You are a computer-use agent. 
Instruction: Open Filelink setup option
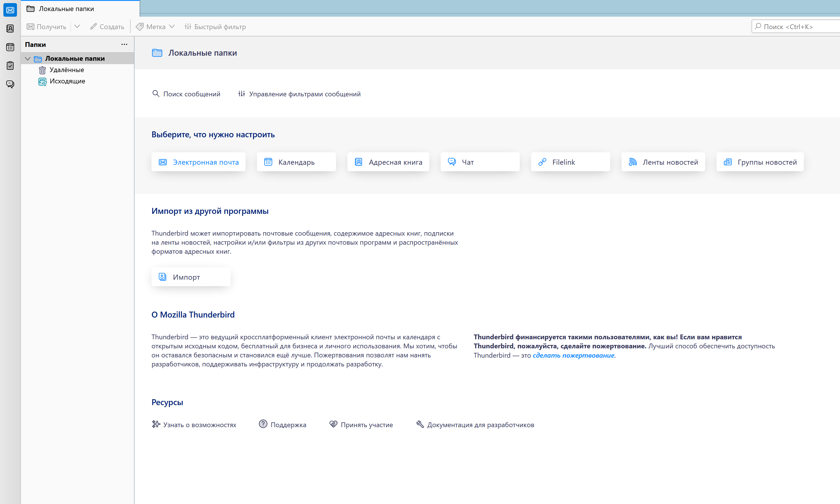[570, 161]
